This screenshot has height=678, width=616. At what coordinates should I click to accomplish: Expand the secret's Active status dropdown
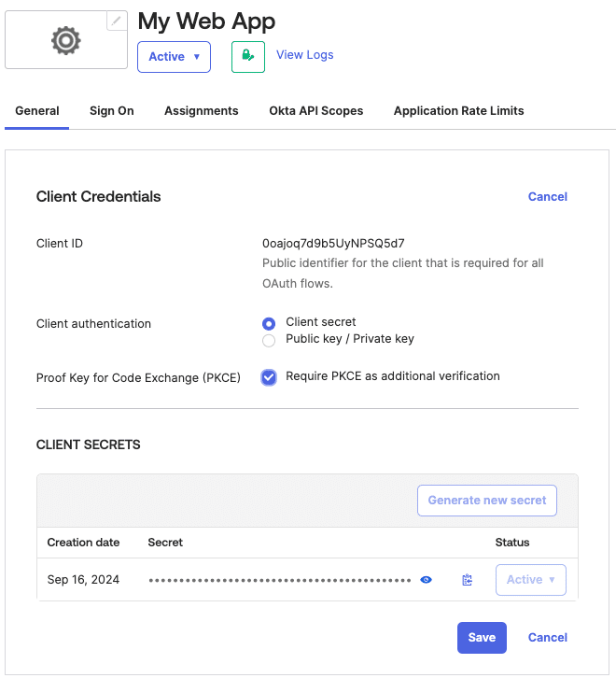point(530,580)
